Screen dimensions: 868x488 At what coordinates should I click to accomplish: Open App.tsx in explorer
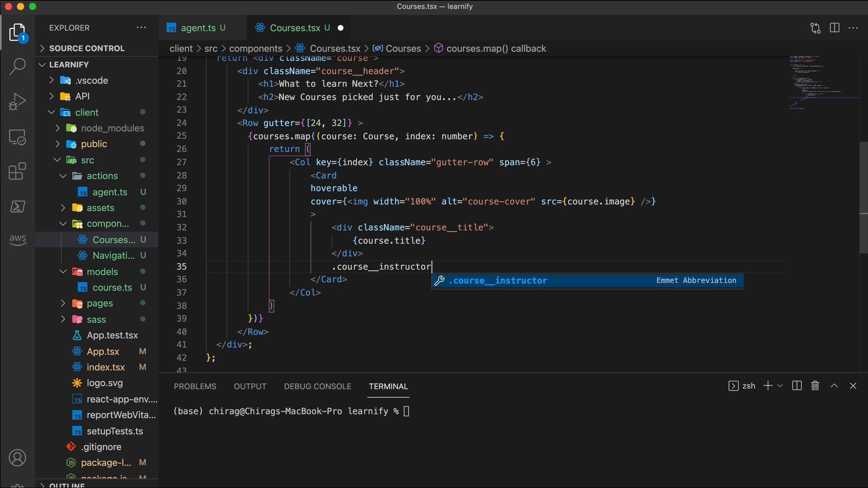pyautogui.click(x=97, y=352)
